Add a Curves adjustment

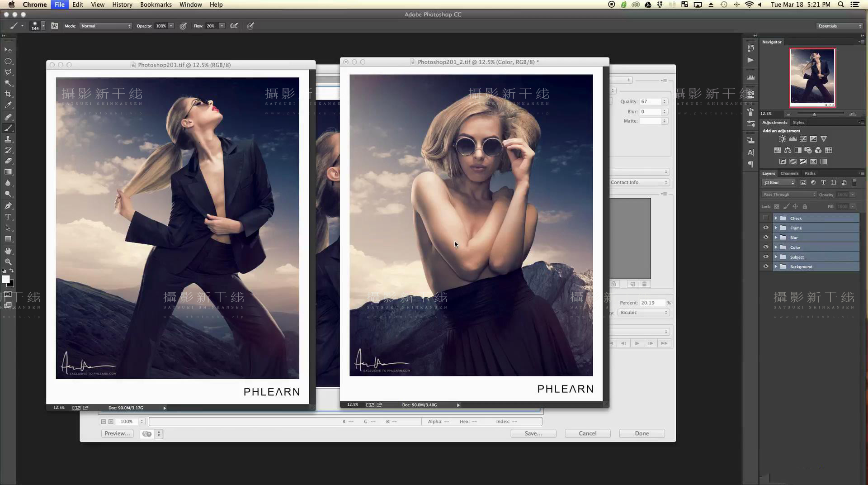click(x=803, y=139)
